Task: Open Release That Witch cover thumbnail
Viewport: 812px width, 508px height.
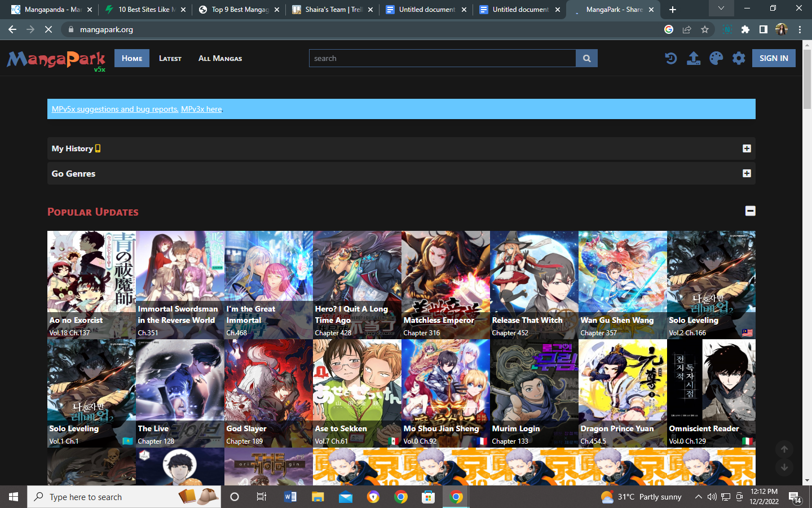Action: (x=534, y=285)
